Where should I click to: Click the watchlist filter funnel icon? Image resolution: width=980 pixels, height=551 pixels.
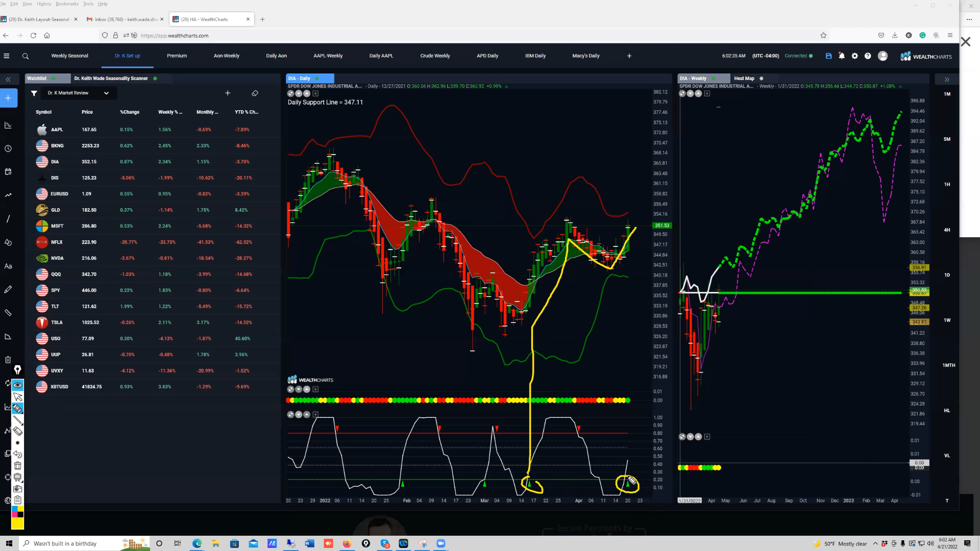(x=34, y=93)
